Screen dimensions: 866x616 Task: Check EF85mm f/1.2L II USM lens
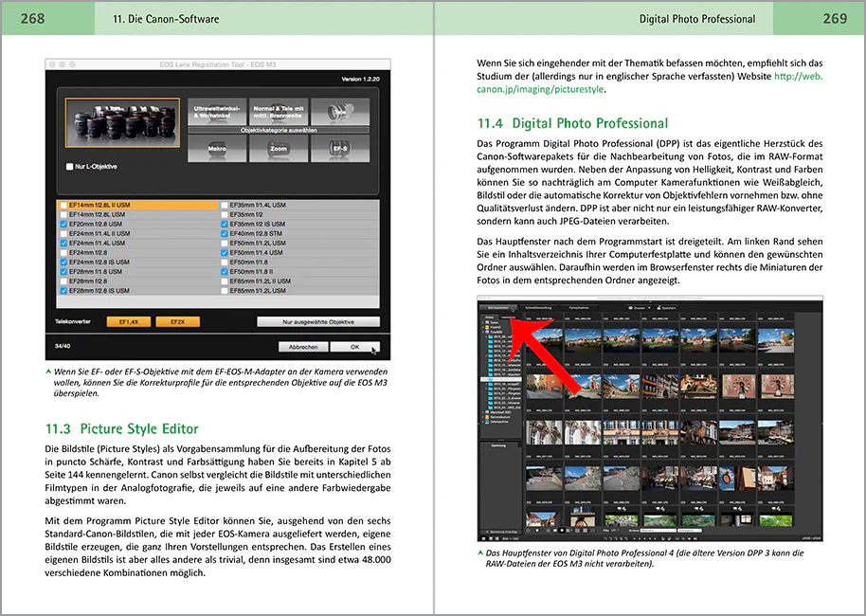coord(225,281)
